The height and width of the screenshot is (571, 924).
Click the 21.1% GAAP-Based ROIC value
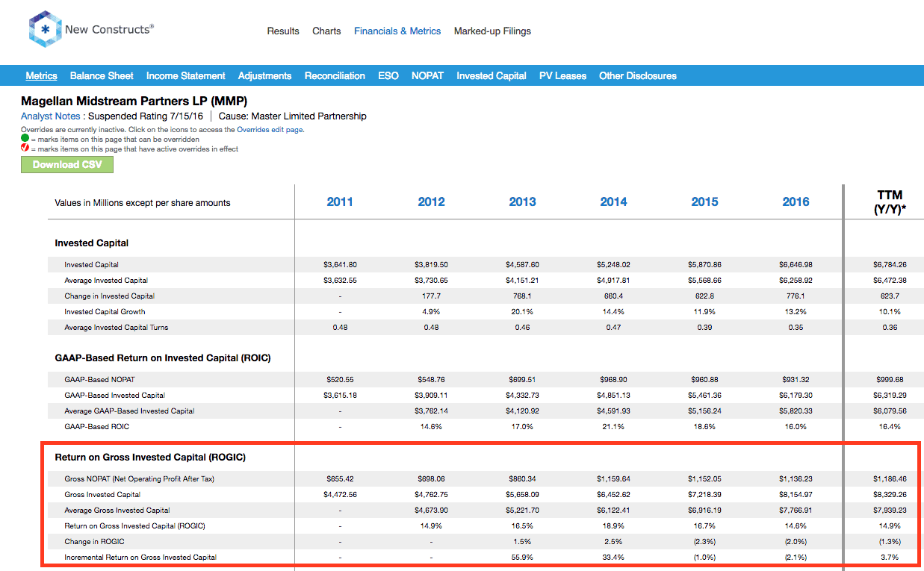click(613, 426)
